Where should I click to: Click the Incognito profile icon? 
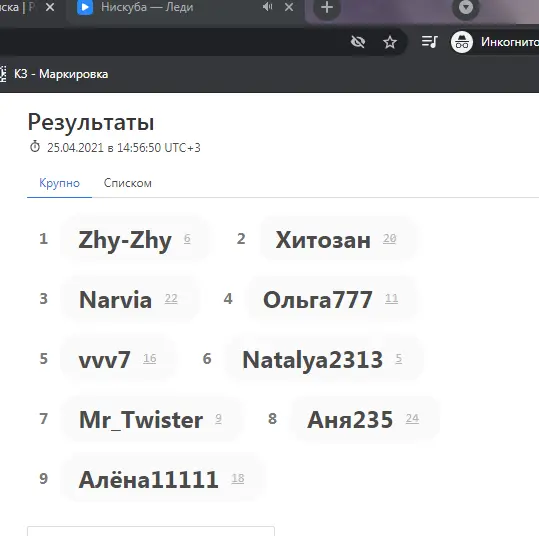pyautogui.click(x=462, y=42)
